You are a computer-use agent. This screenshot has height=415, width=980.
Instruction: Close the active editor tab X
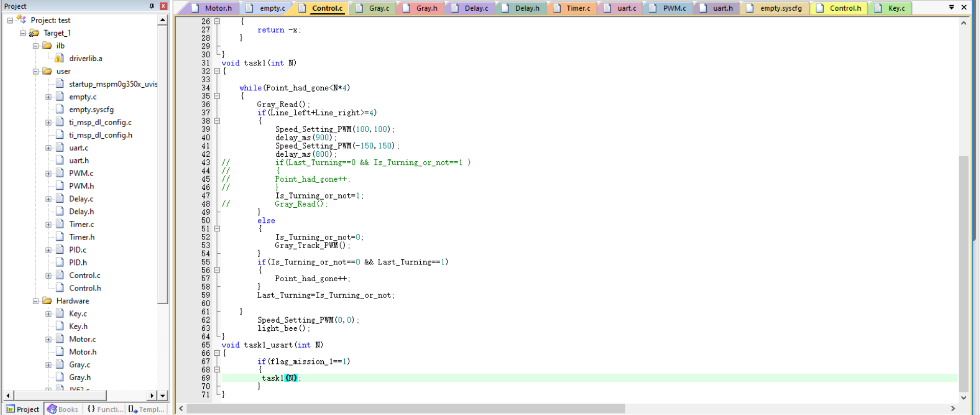point(964,7)
